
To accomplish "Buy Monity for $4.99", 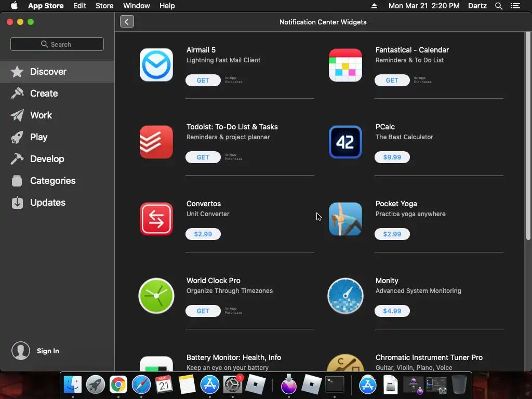I will 392,311.
